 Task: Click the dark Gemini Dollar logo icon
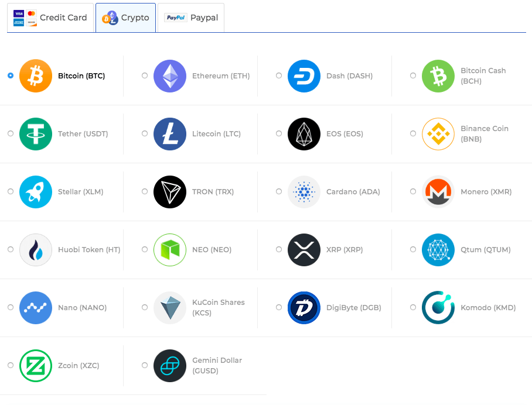pyautogui.click(x=170, y=365)
